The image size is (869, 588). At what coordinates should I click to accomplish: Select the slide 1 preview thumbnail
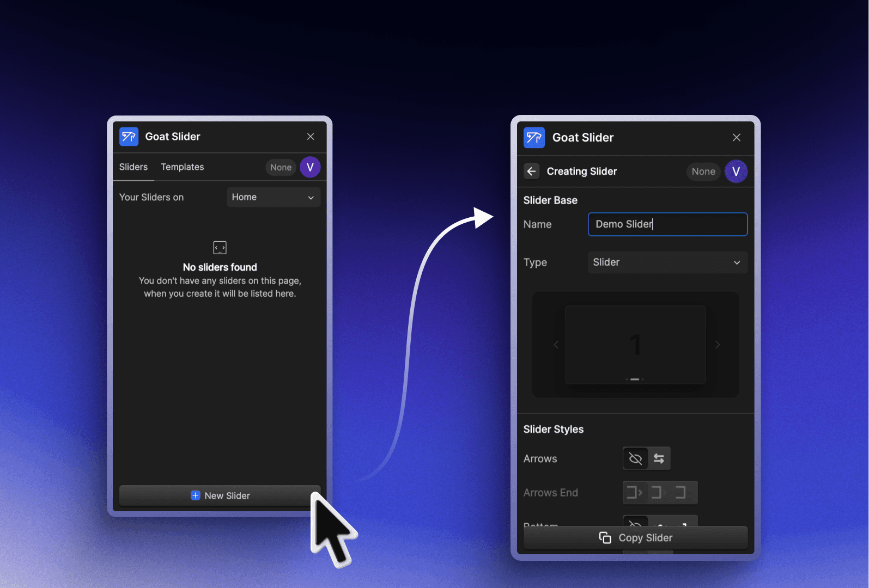coord(635,345)
